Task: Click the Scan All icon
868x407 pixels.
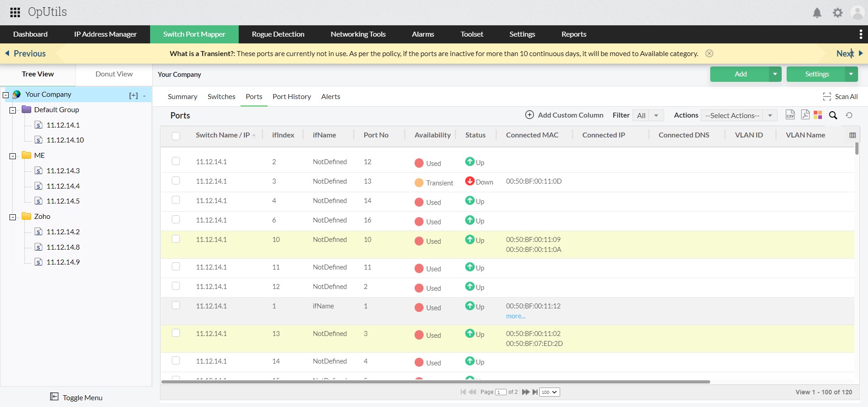Action: (x=827, y=96)
